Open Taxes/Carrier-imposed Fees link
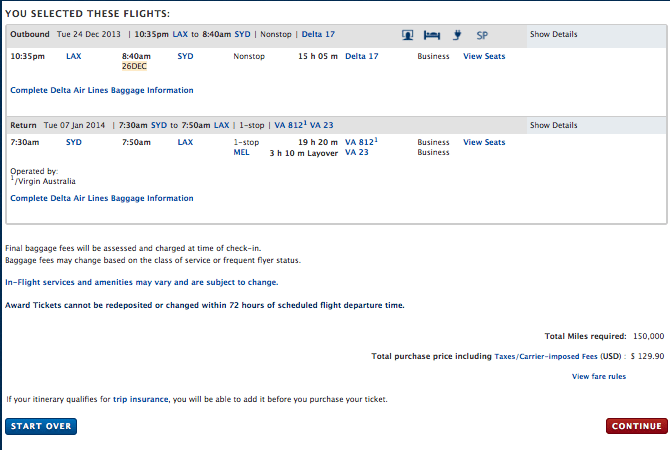 point(546,356)
